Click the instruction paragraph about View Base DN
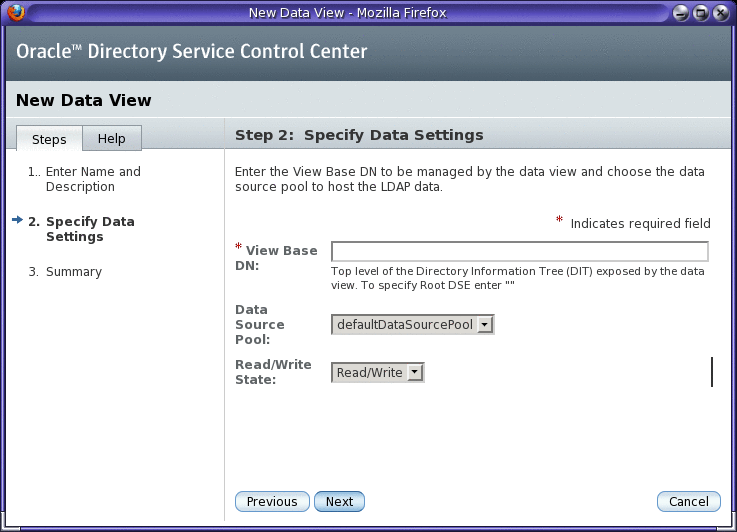This screenshot has width=737, height=532. [x=470, y=179]
